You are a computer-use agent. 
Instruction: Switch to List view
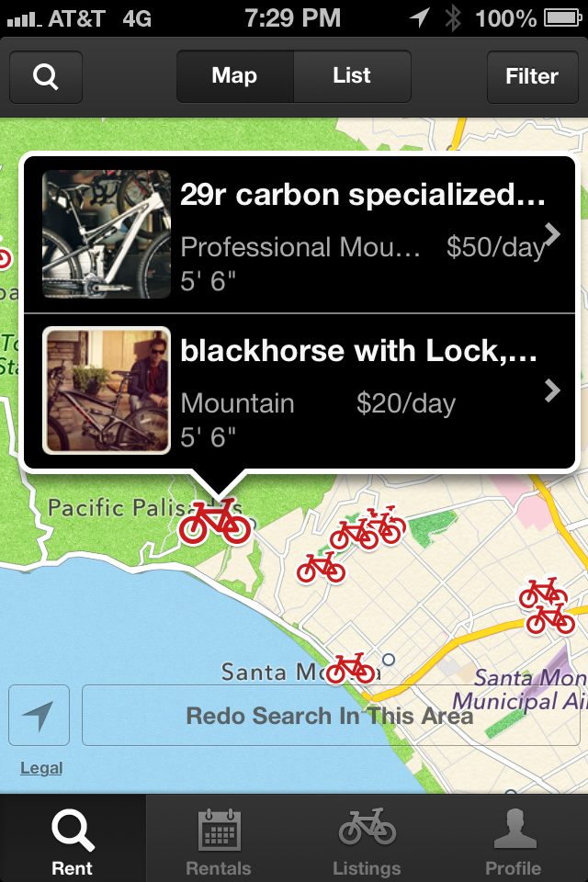point(352,76)
